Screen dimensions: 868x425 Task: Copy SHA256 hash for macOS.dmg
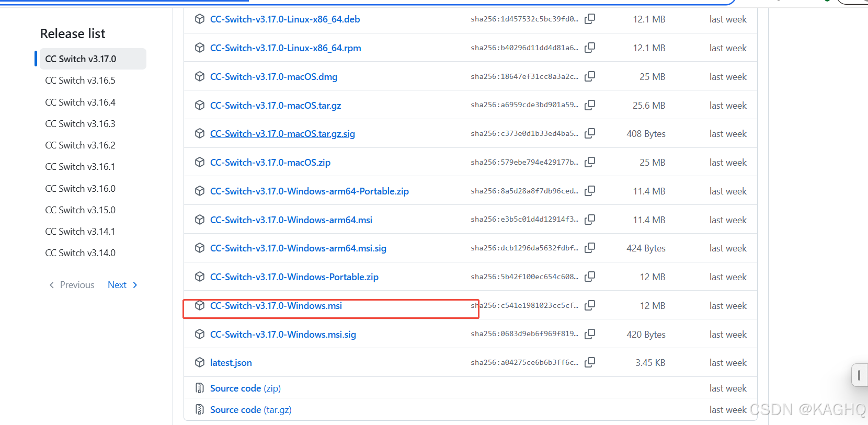tap(590, 76)
